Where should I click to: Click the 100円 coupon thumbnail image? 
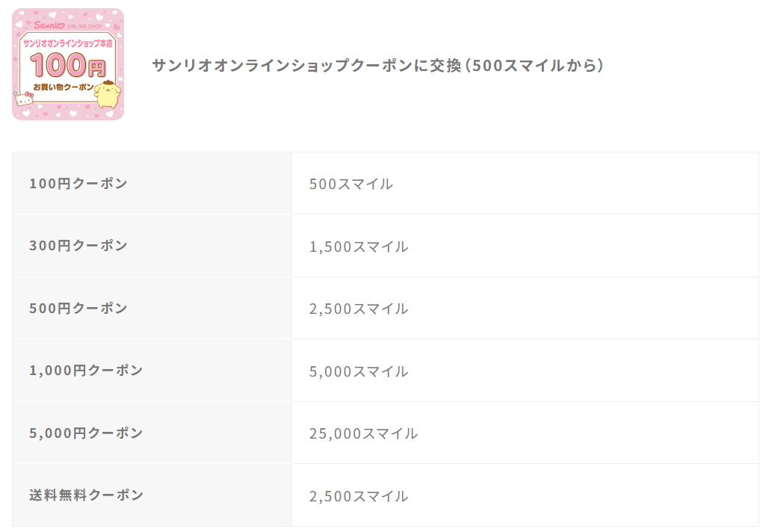coord(68,64)
